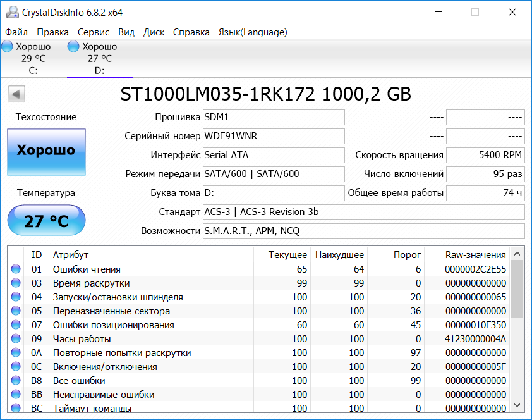Viewport: 532px width, 420px height.
Task: Click the CrystalDiskInfo app icon in title bar
Action: tap(13, 12)
